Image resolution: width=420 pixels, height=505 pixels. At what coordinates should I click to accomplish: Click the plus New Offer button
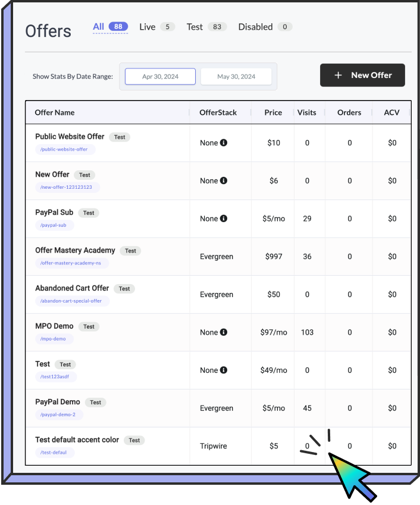point(362,75)
